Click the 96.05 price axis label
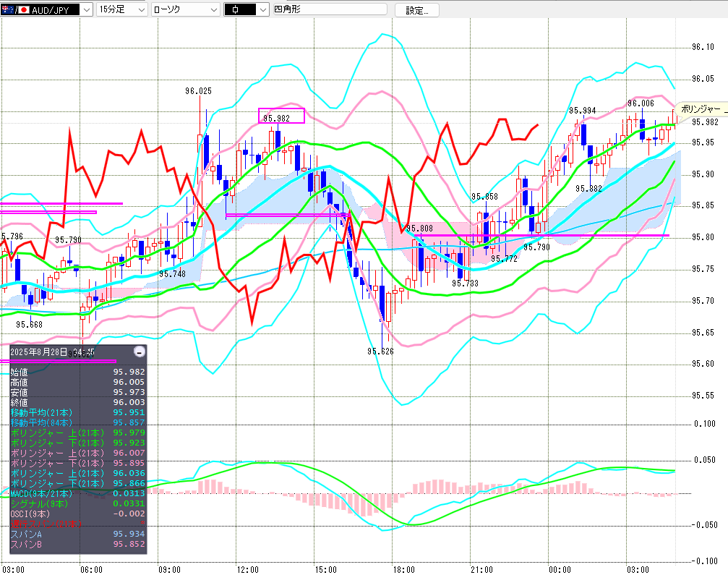Image resolution: width=728 pixels, height=575 pixels. [x=703, y=79]
